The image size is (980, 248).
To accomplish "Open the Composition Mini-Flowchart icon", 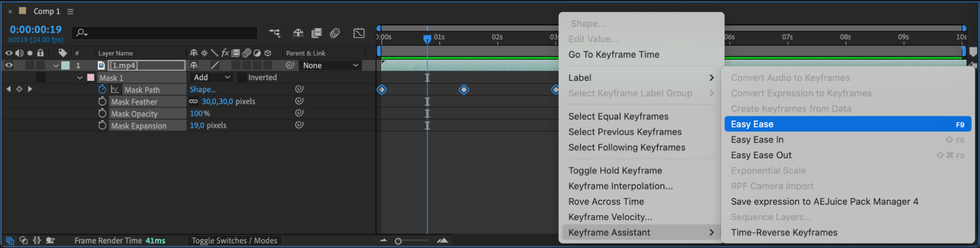I will pos(275,33).
